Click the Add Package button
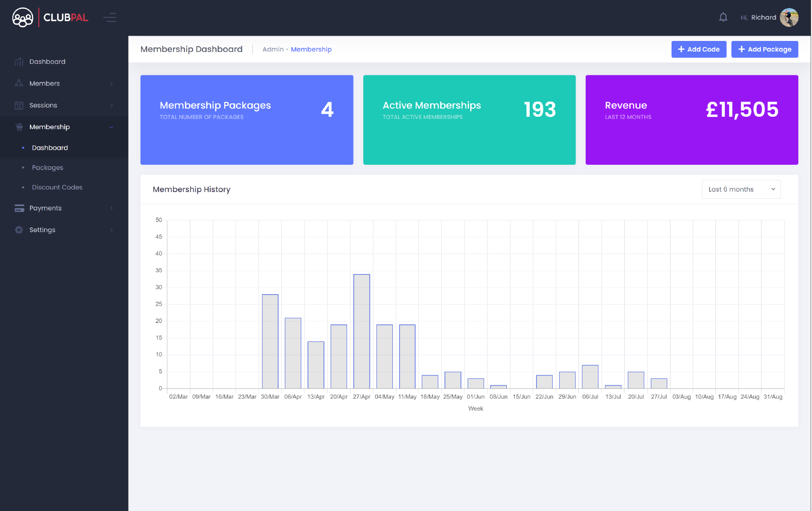Screen dimensions: 812x511 [x=765, y=49]
